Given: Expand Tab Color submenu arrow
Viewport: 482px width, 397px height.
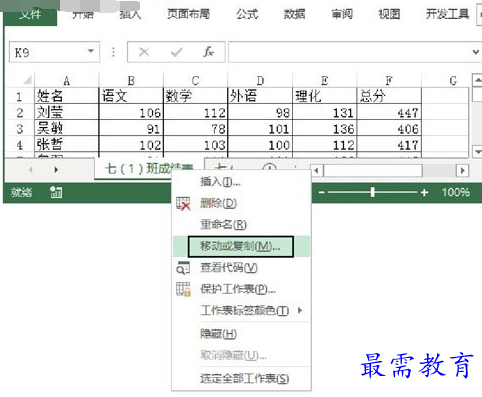Looking at the screenshot, I should 300,310.
